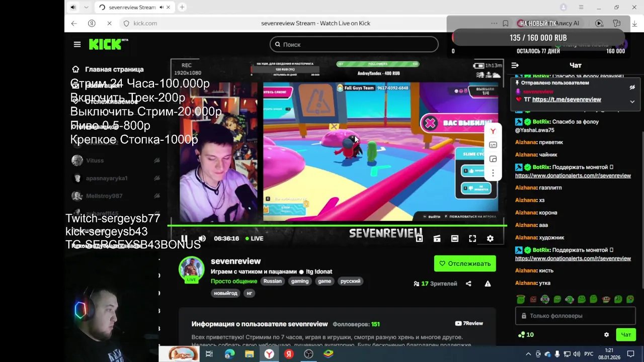Image resolution: width=644 pixels, height=362 pixels.
Task: Launch Microsoft Edge from the taskbar
Action: pos(229,354)
